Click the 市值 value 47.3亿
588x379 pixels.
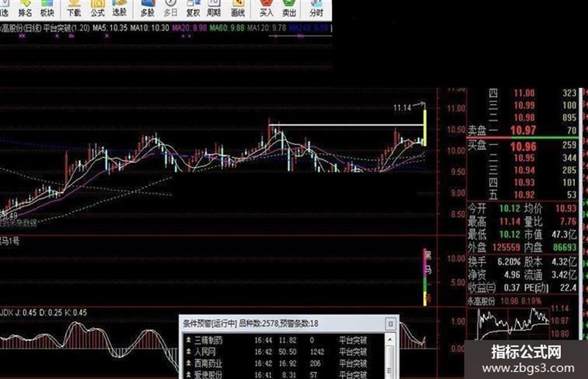(564, 235)
